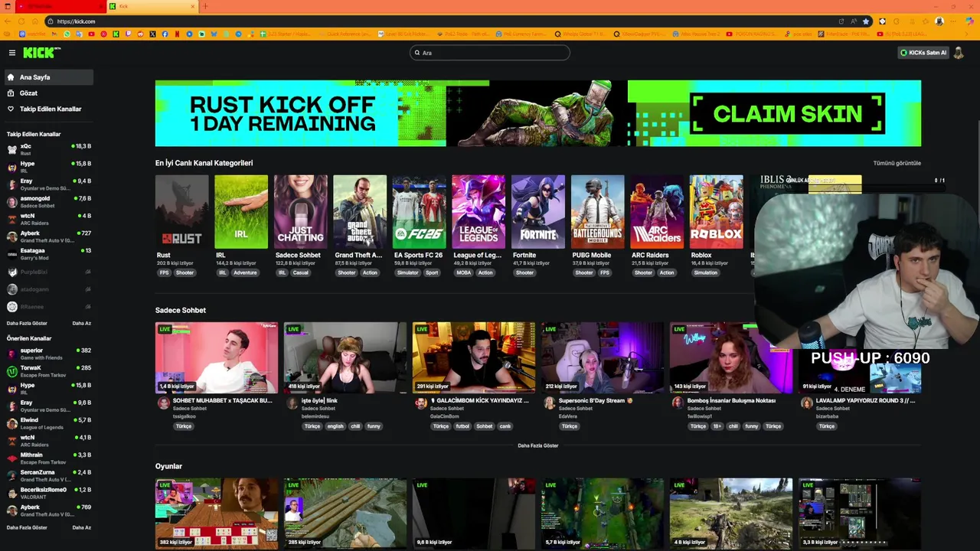Open the EA Sports FC 26 category
Viewport: 980px width, 551px height.
tap(419, 212)
